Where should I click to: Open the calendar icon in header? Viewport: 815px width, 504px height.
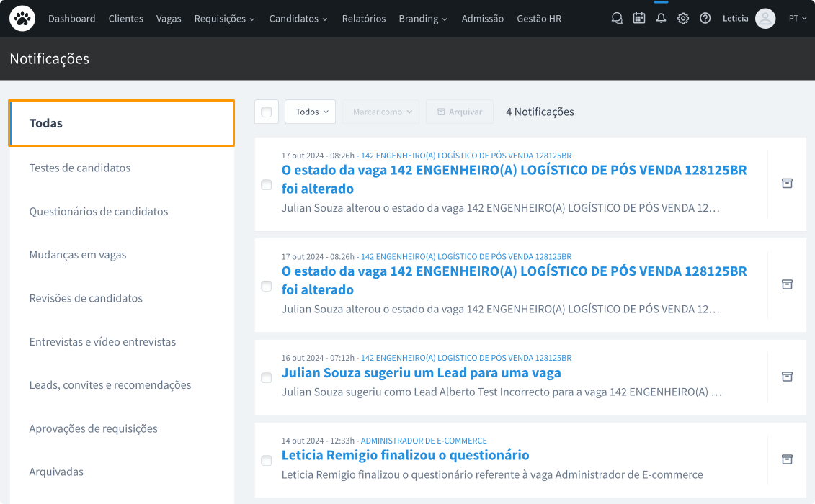pos(639,19)
